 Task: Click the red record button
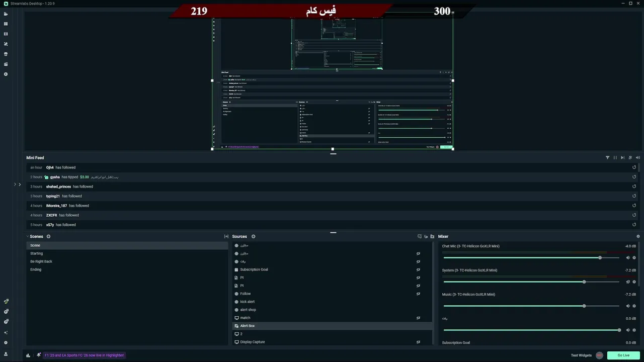point(599,355)
